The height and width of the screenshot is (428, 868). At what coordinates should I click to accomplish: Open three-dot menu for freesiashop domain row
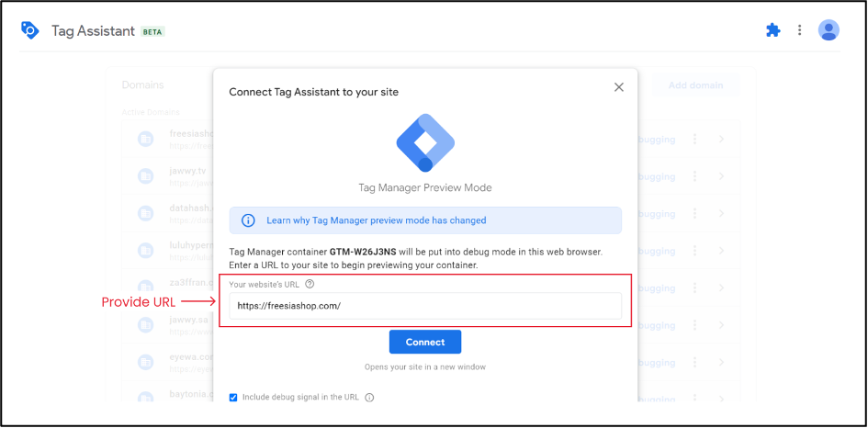(x=694, y=140)
